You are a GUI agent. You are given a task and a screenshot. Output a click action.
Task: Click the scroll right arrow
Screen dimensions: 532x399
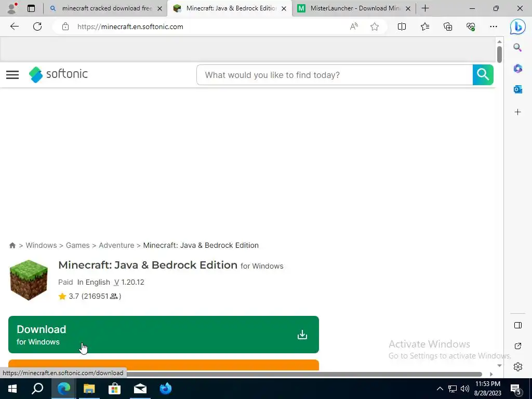(491, 374)
